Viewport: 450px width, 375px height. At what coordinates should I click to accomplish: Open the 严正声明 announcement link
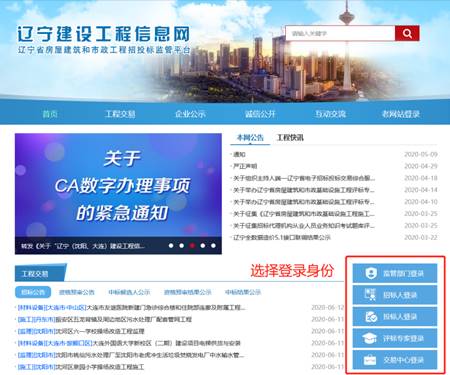click(x=245, y=166)
